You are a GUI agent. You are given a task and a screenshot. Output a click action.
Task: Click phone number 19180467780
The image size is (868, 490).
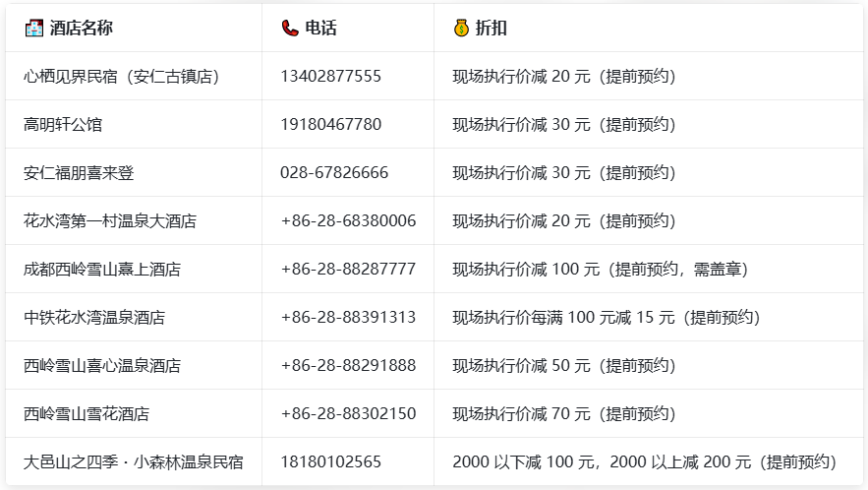(330, 125)
